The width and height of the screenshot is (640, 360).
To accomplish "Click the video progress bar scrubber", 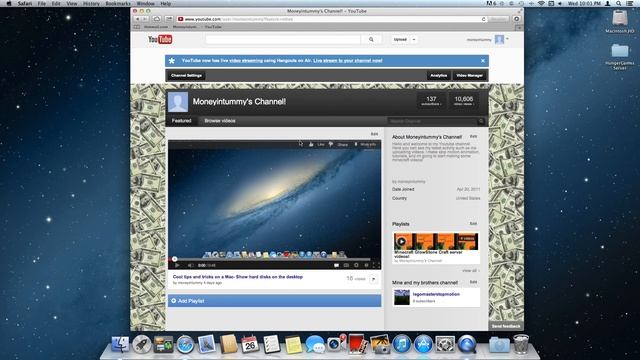I will [174, 259].
